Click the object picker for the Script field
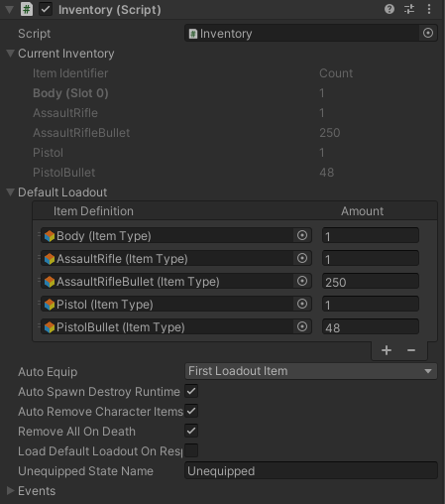 pyautogui.click(x=428, y=33)
